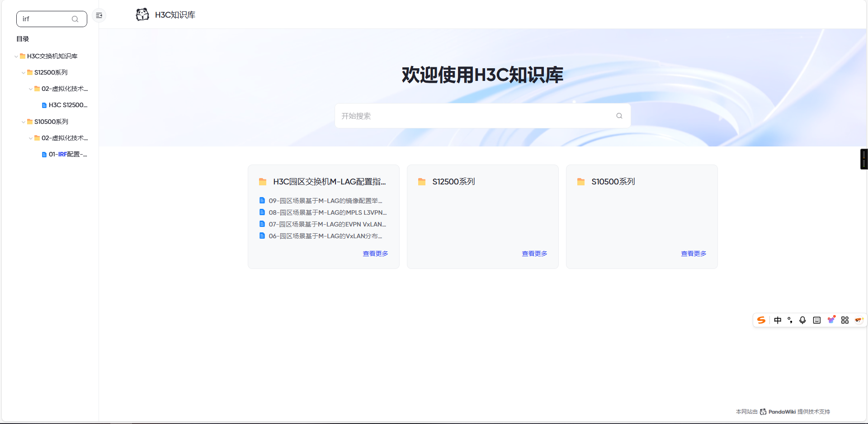Click 查看更多 in M-LAG配置指 card
Screen dimensions: 868x424
click(375, 254)
